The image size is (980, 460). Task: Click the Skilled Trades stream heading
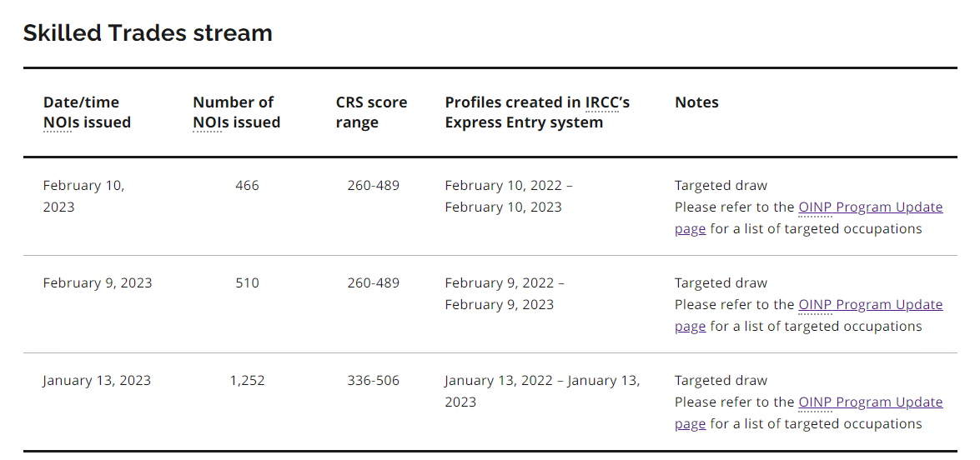click(148, 33)
